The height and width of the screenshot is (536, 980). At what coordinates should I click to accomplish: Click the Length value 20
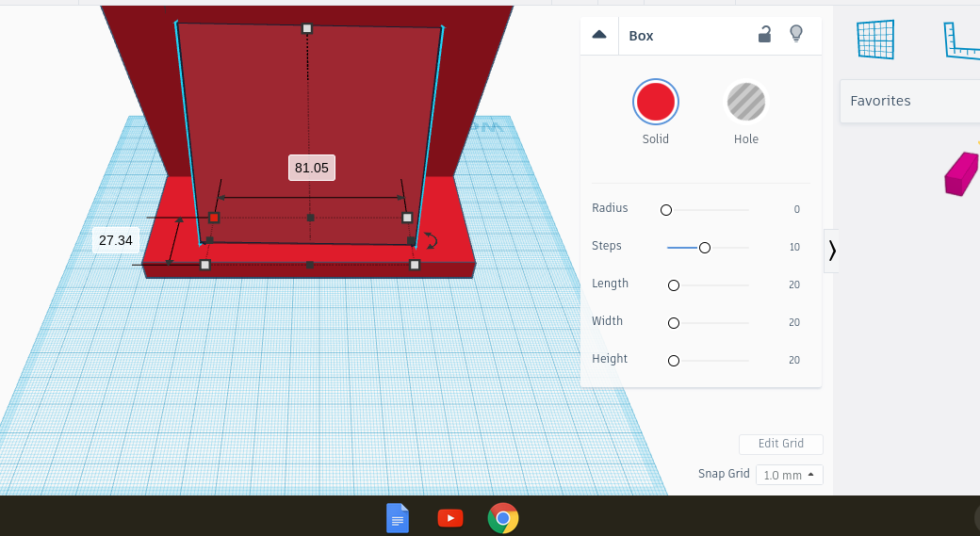(x=793, y=284)
